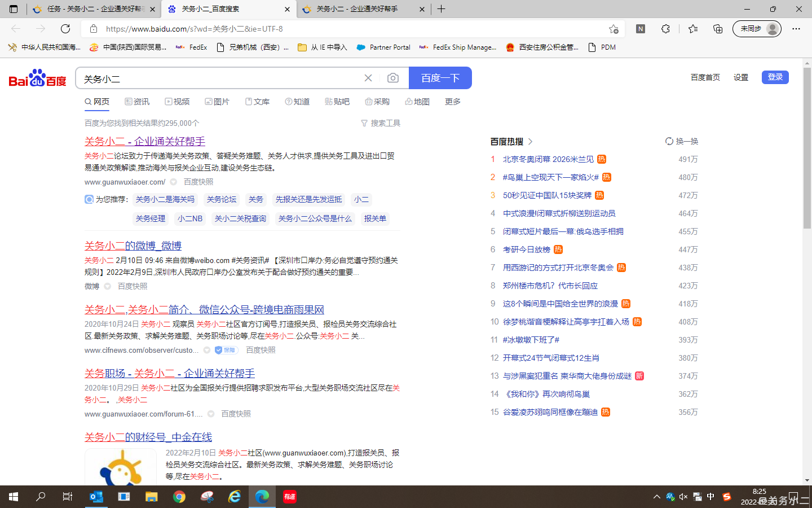This screenshot has height=508, width=812.
Task: Click the volume icon in tray
Action: (683, 497)
